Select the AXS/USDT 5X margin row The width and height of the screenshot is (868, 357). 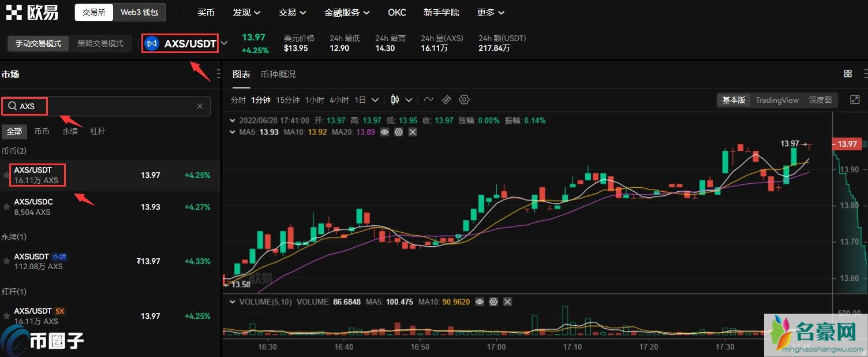(x=110, y=316)
